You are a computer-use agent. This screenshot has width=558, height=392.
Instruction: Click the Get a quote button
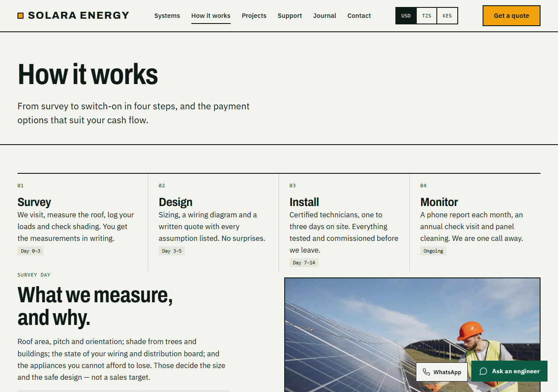click(x=511, y=16)
